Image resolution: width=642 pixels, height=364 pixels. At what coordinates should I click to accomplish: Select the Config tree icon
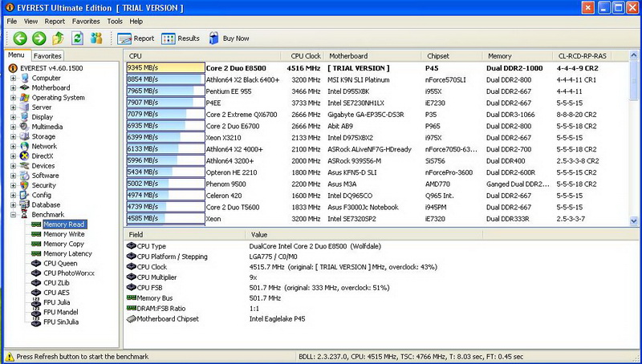[25, 195]
